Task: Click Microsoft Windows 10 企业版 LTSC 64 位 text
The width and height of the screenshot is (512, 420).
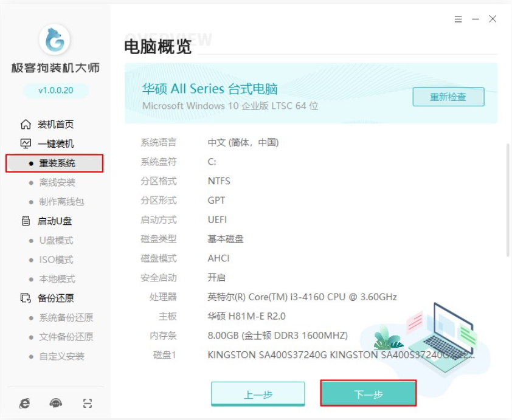Action: (230, 106)
